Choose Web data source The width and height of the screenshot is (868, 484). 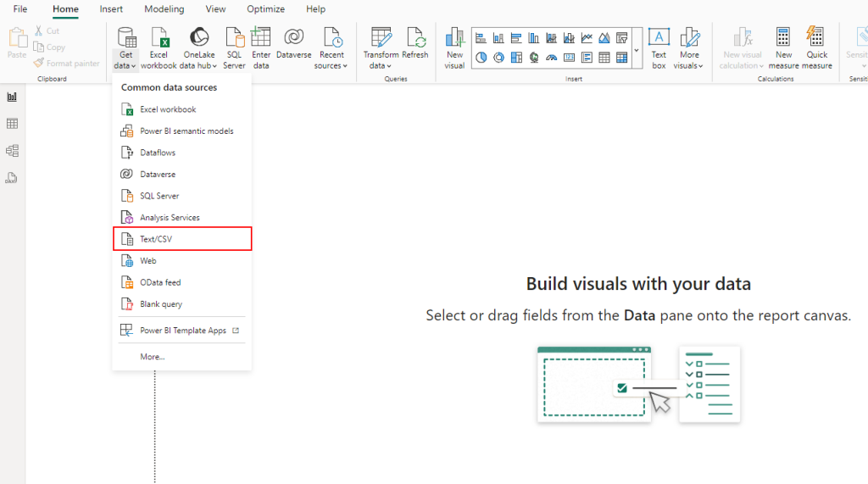coord(182,260)
